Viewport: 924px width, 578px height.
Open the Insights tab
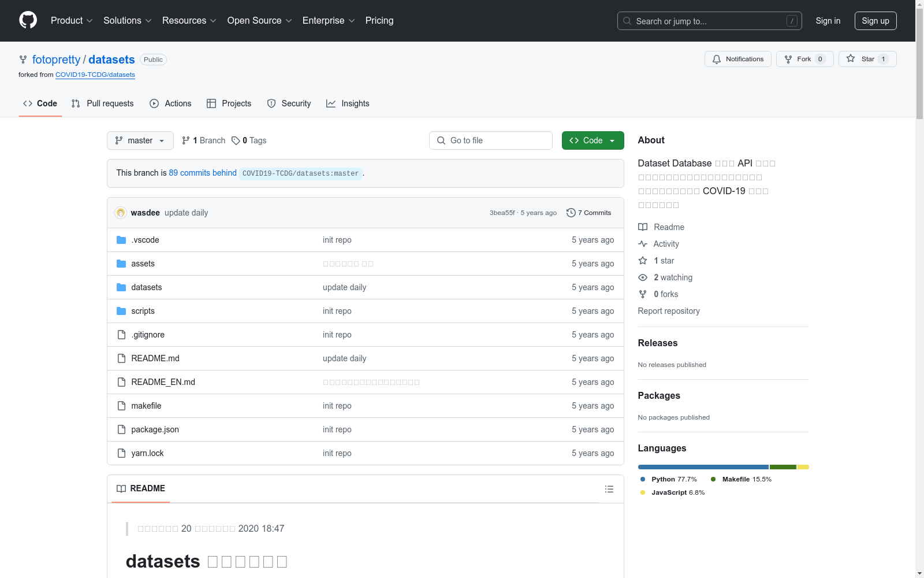pyautogui.click(x=348, y=103)
